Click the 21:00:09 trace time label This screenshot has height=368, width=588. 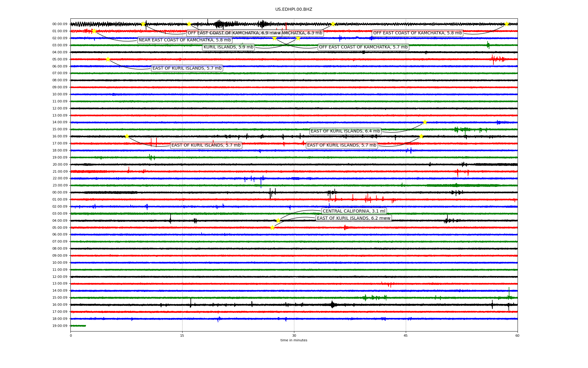tap(60, 172)
